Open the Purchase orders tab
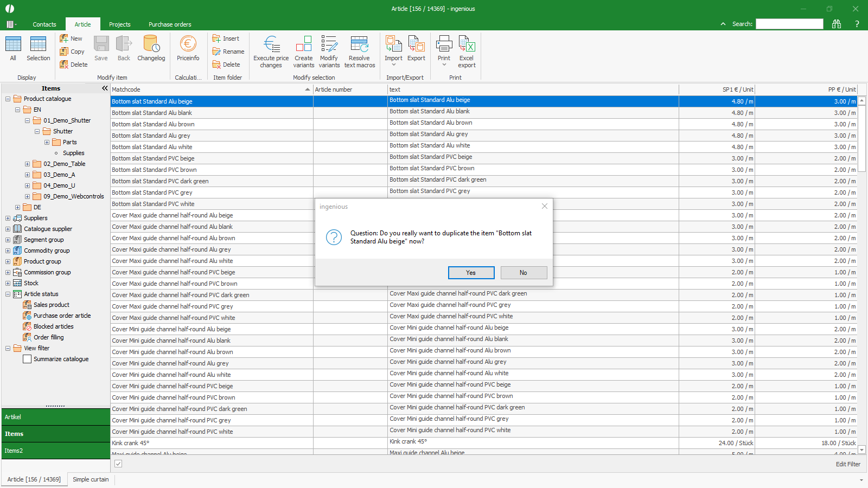The width and height of the screenshot is (868, 488). [170, 24]
